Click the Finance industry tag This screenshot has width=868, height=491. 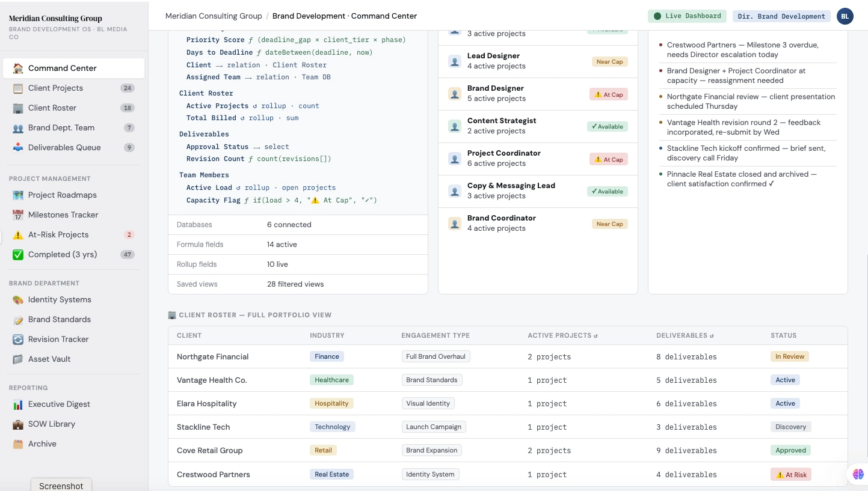(x=327, y=356)
